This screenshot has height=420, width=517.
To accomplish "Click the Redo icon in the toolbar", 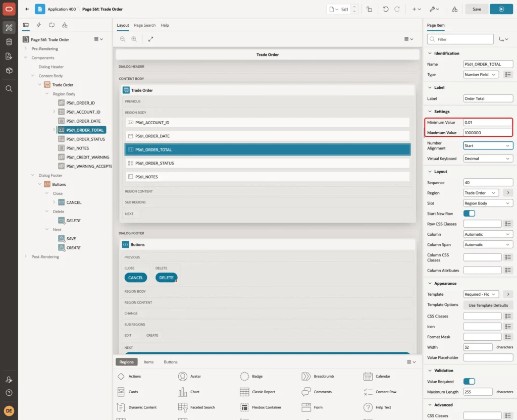I will tap(397, 9).
